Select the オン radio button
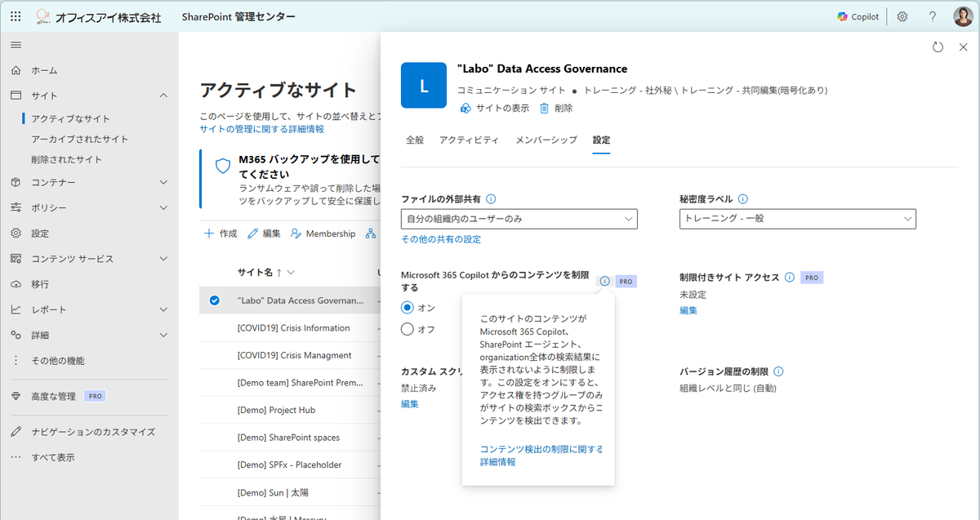This screenshot has height=520, width=980. (x=408, y=308)
